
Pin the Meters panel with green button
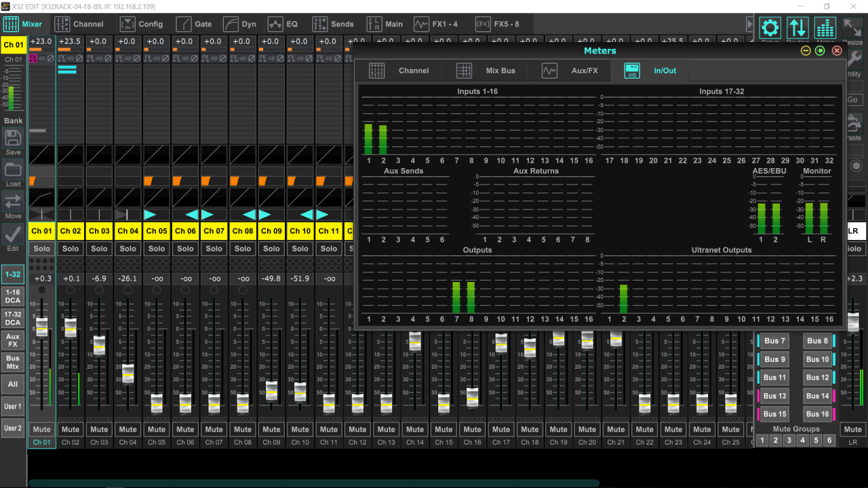click(820, 51)
